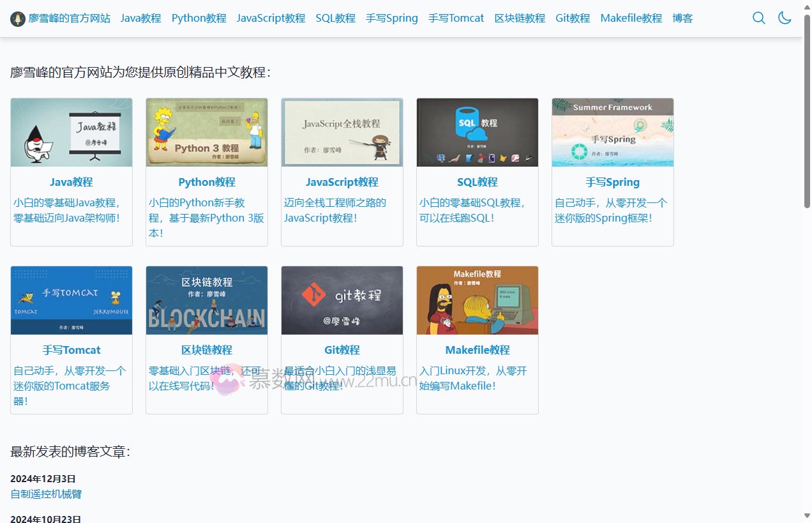Screen dimensions: 812x523
Task: Open the Java教程 card thumbnail
Action: pos(71,133)
